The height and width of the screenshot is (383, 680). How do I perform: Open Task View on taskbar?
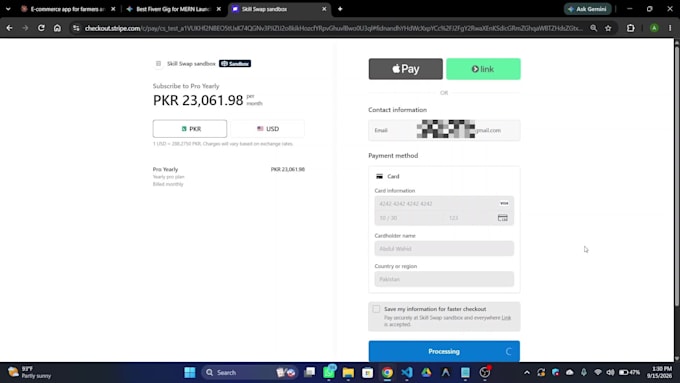pos(309,372)
